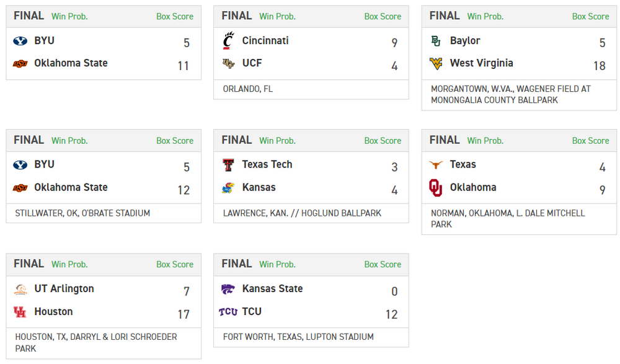This screenshot has height=364, width=620.
Task: Open Box Score for Cincinnati vs UCF
Action: pos(383,17)
